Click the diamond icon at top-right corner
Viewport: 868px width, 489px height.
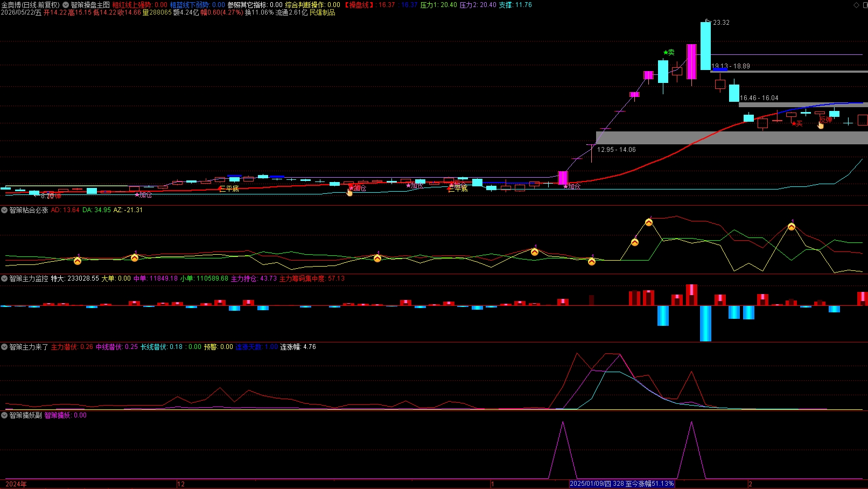click(856, 5)
